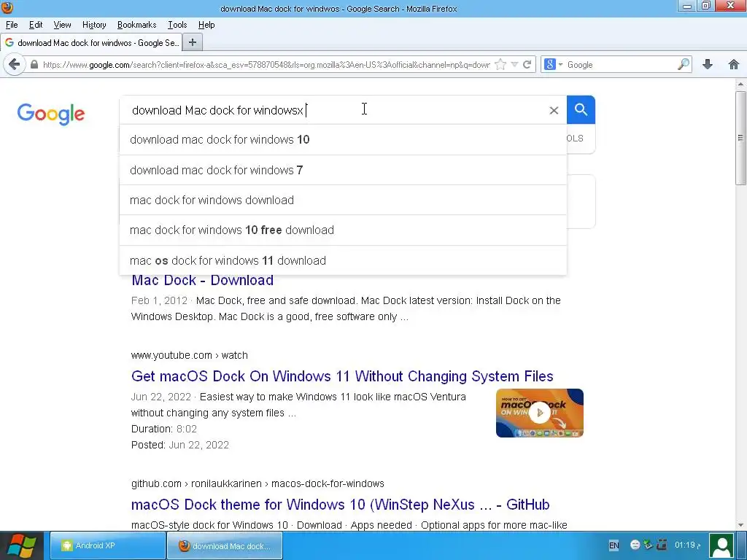The image size is (747, 560).
Task: Open the Windows Start button
Action: click(23, 545)
